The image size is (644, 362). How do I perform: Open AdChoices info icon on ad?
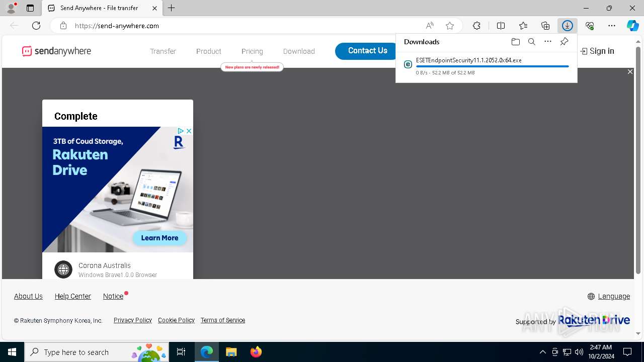click(180, 131)
